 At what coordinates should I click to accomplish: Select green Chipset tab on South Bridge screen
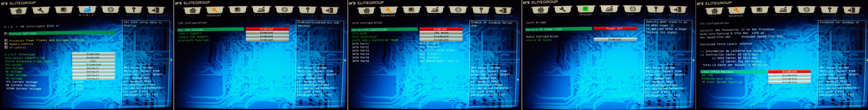(x=585, y=10)
